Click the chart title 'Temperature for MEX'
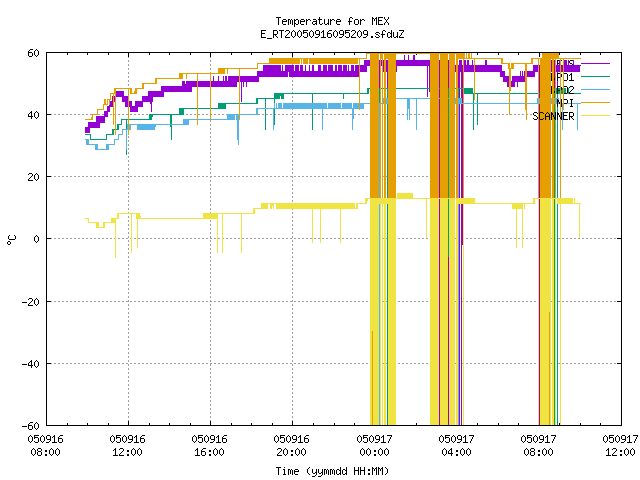Image resolution: width=640 pixels, height=480 pixels. click(x=332, y=21)
